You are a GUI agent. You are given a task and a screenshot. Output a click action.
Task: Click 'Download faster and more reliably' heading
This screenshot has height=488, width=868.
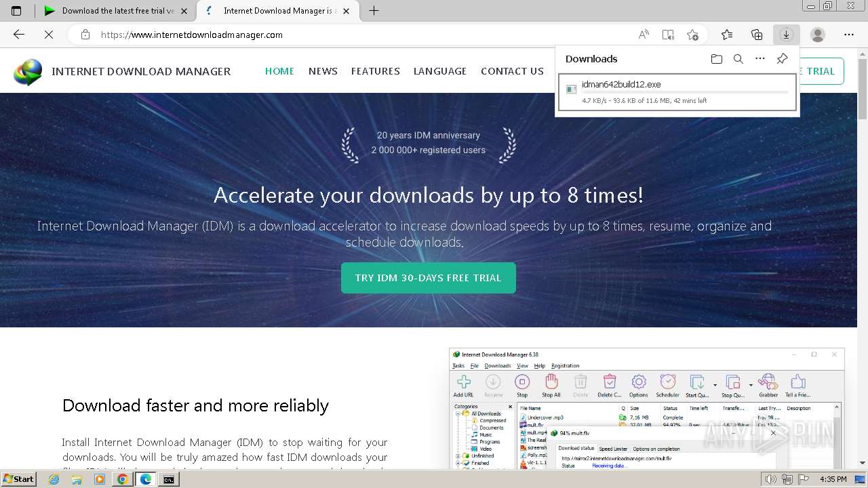coord(195,405)
